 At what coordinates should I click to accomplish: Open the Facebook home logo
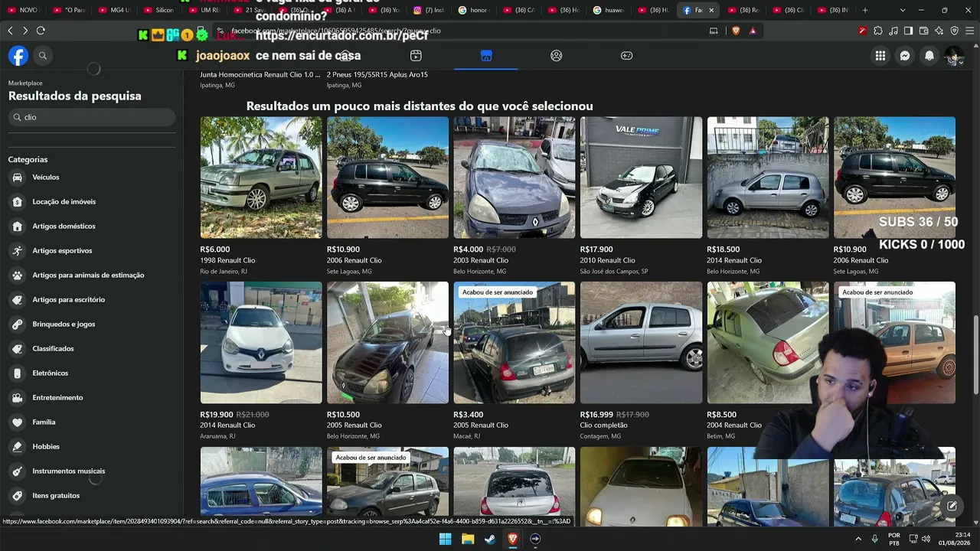point(18,56)
